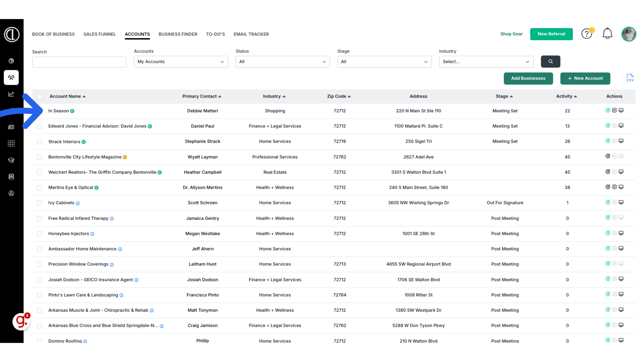Open the contact book sidebar icon
644x362 pixels.
click(x=11, y=177)
